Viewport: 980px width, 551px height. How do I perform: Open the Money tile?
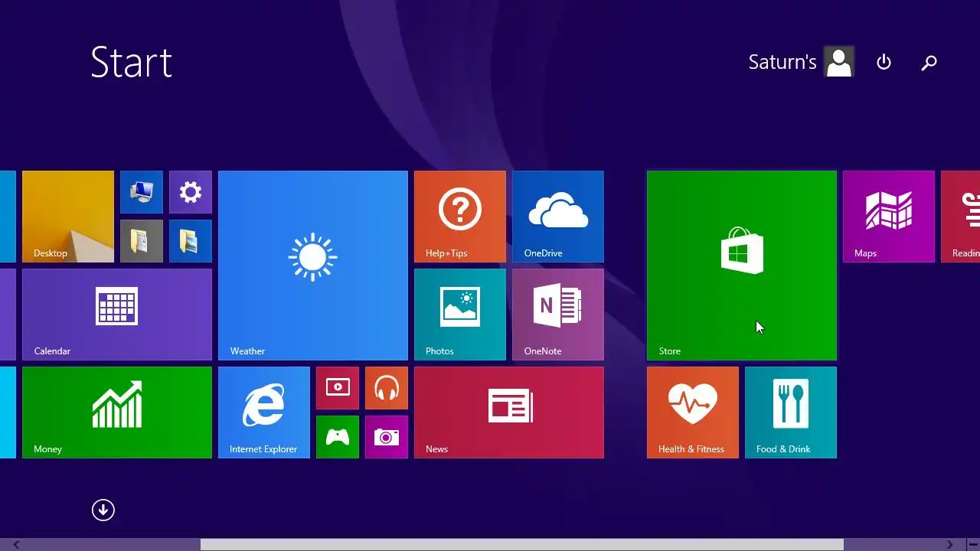117,412
